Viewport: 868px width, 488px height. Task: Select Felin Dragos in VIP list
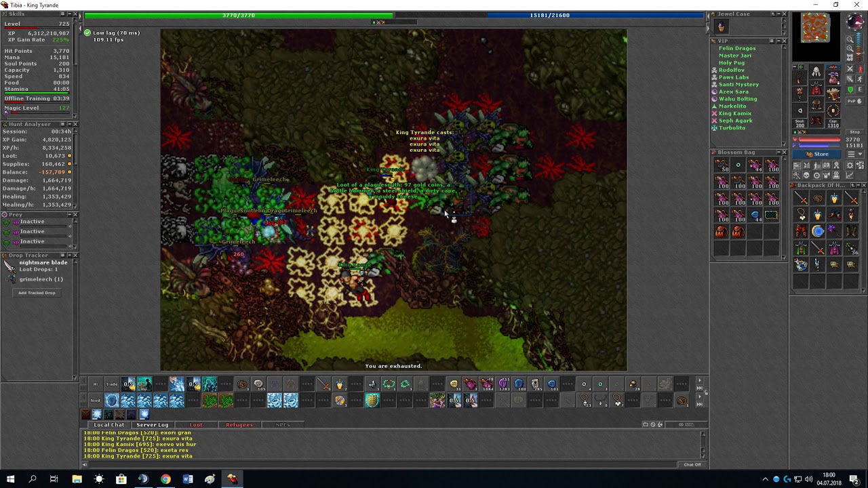point(737,48)
